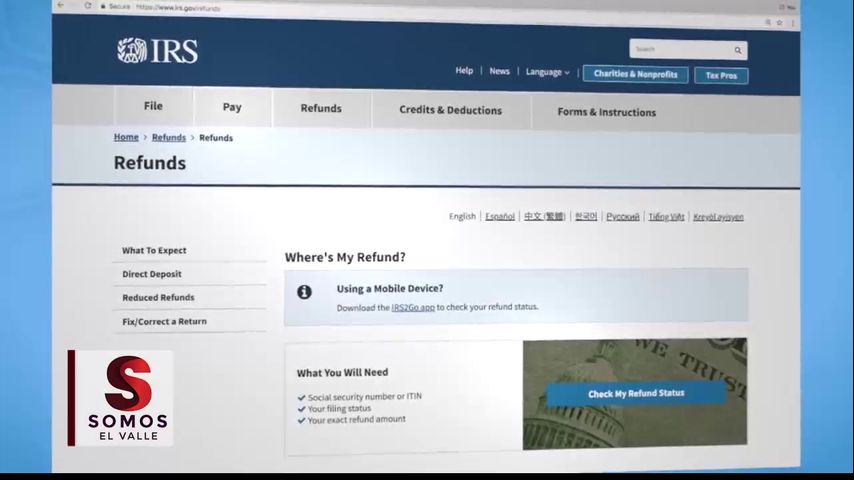Click the search magnifier icon
The image size is (854, 480).
click(x=738, y=50)
